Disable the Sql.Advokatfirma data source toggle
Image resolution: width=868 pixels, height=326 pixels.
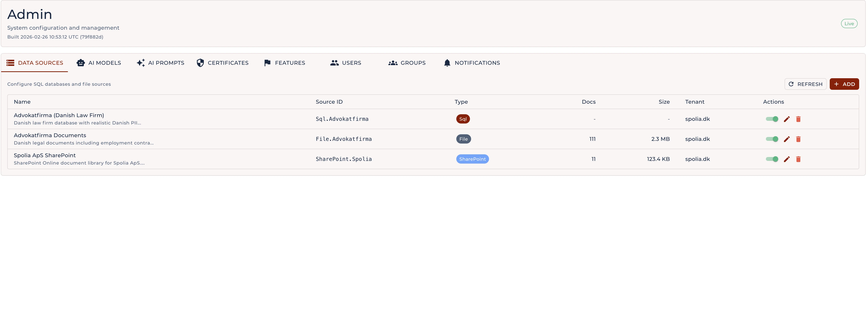(772, 119)
